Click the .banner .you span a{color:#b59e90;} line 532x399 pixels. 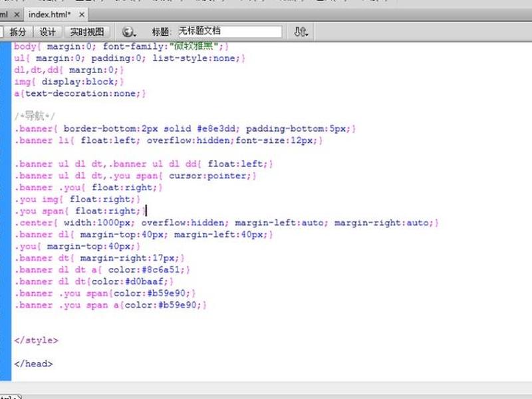pos(110,305)
